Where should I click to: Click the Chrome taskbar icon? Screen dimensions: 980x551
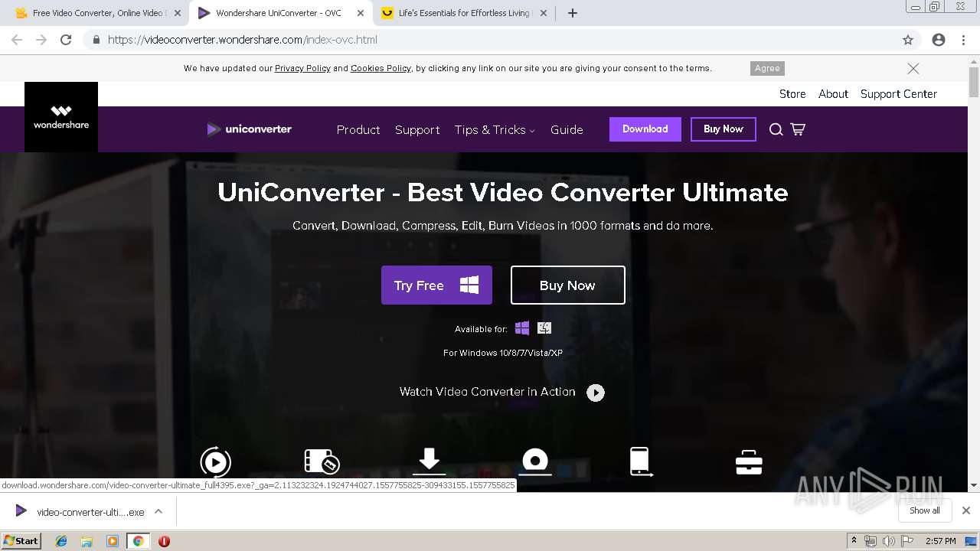pyautogui.click(x=138, y=541)
